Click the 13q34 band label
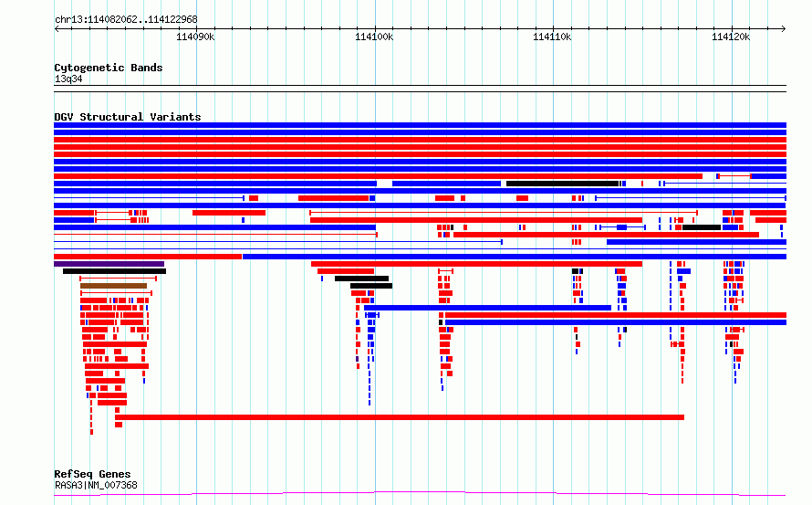This screenshot has width=812, height=505. [68, 79]
